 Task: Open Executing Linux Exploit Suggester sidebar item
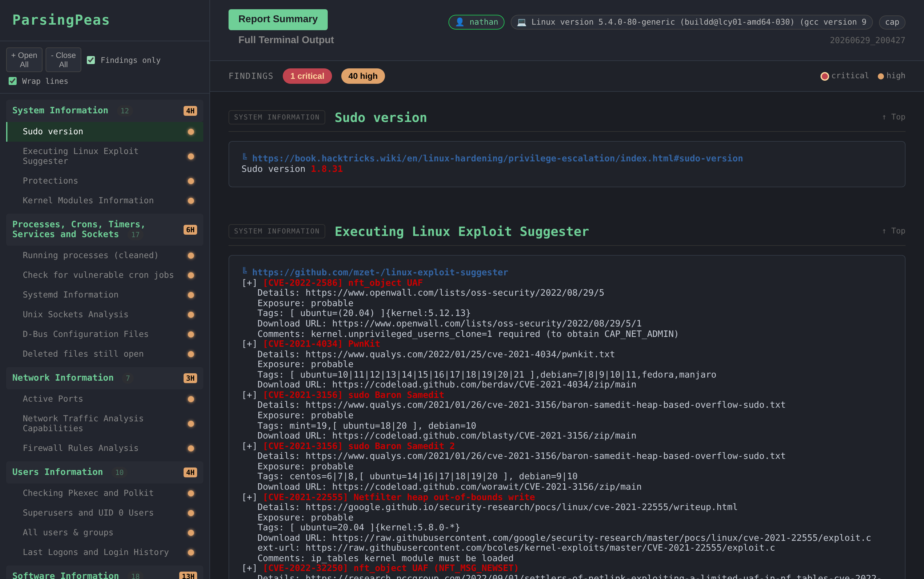point(104,156)
